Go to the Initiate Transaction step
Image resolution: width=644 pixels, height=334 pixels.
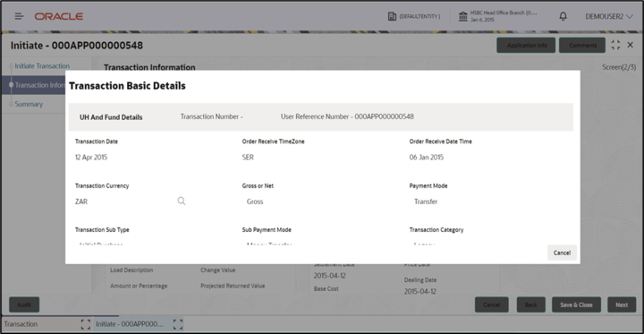42,65
